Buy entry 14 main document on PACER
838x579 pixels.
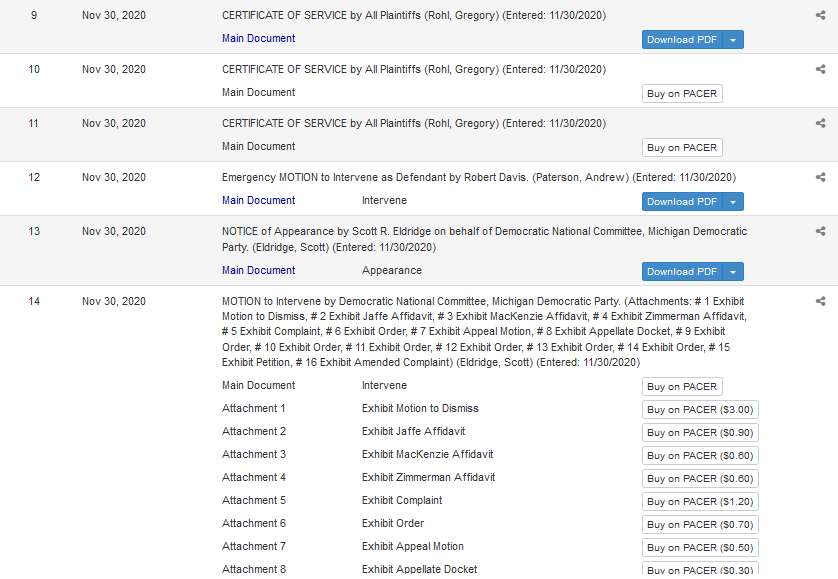click(x=682, y=387)
